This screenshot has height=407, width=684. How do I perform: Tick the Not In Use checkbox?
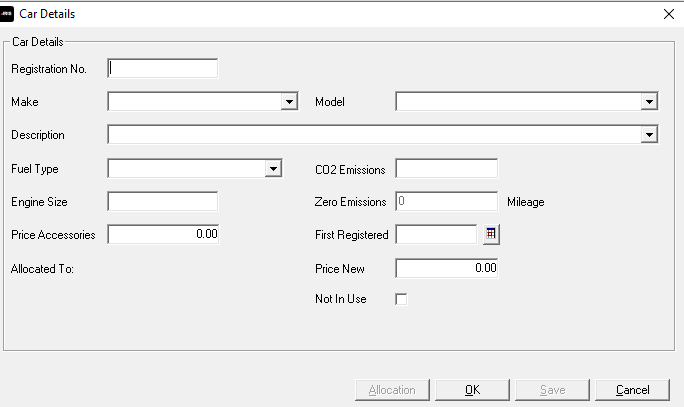click(401, 299)
